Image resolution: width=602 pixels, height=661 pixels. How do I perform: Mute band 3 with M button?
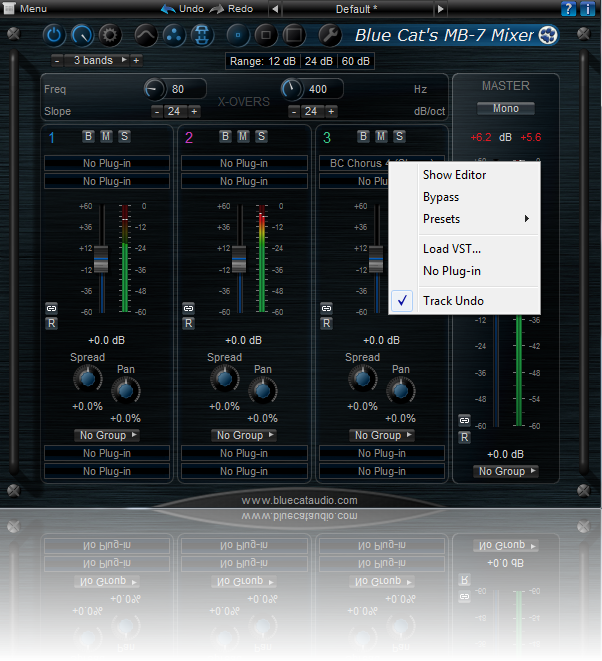pos(381,137)
